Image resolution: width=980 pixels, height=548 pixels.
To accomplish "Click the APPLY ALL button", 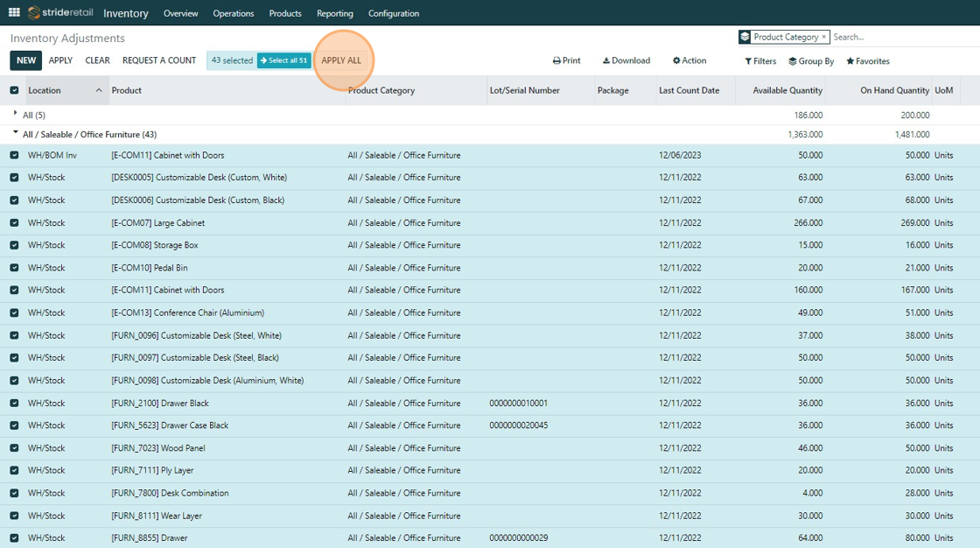I will pyautogui.click(x=341, y=60).
